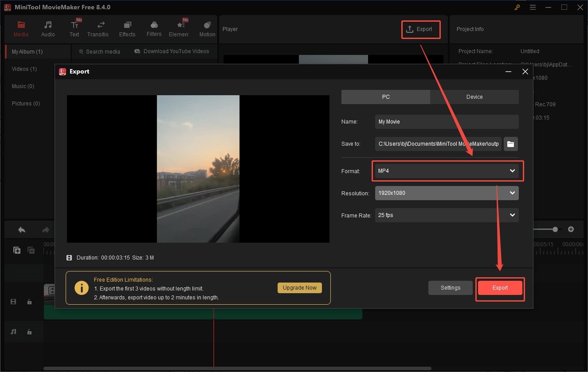This screenshot has height=372, width=588.
Task: Open the Effects panel
Action: coord(127,28)
